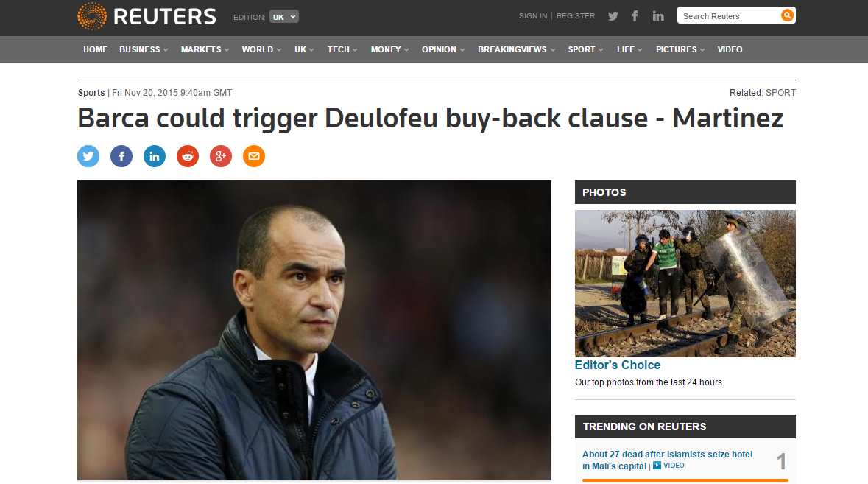This screenshot has height=484, width=868.
Task: Email this article with orange envelope icon
Action: [254, 156]
